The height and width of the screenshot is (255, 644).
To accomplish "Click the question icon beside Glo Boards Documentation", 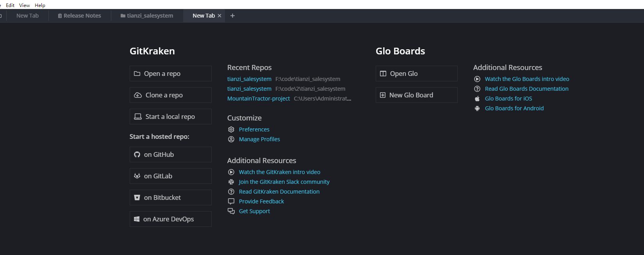I will click(x=477, y=89).
